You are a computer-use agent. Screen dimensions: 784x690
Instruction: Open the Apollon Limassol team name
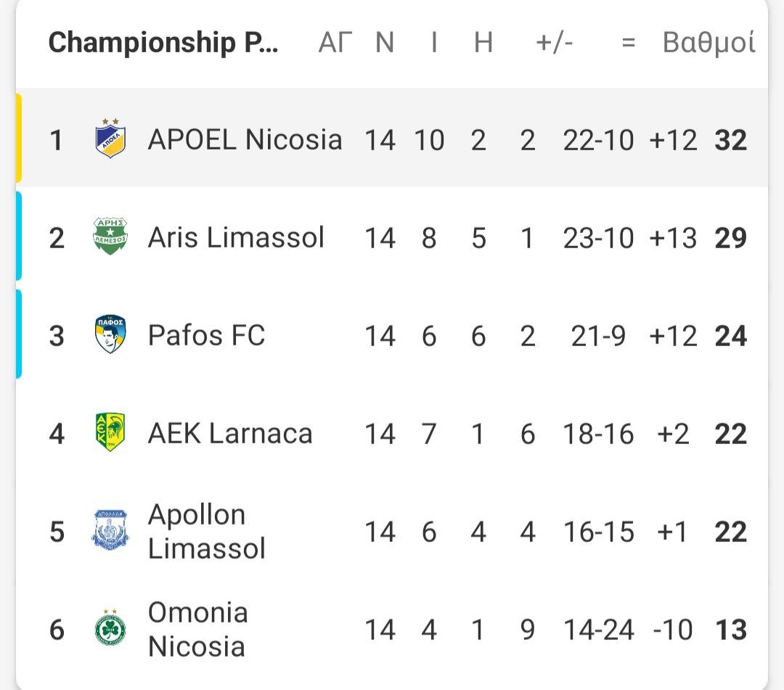click(x=206, y=531)
